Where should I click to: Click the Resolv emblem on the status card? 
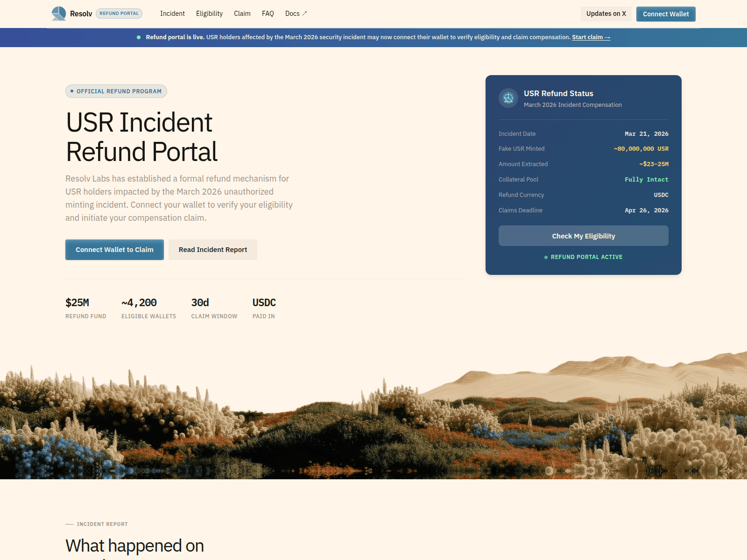(x=508, y=98)
